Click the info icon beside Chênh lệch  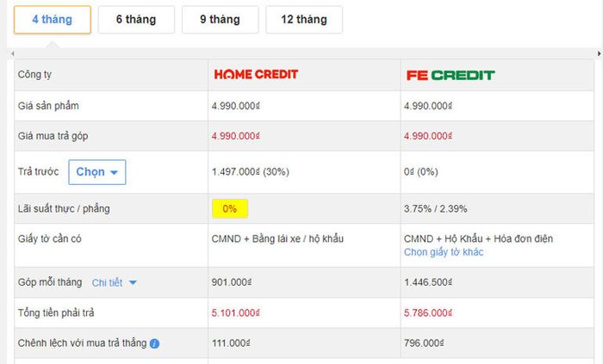(x=154, y=343)
